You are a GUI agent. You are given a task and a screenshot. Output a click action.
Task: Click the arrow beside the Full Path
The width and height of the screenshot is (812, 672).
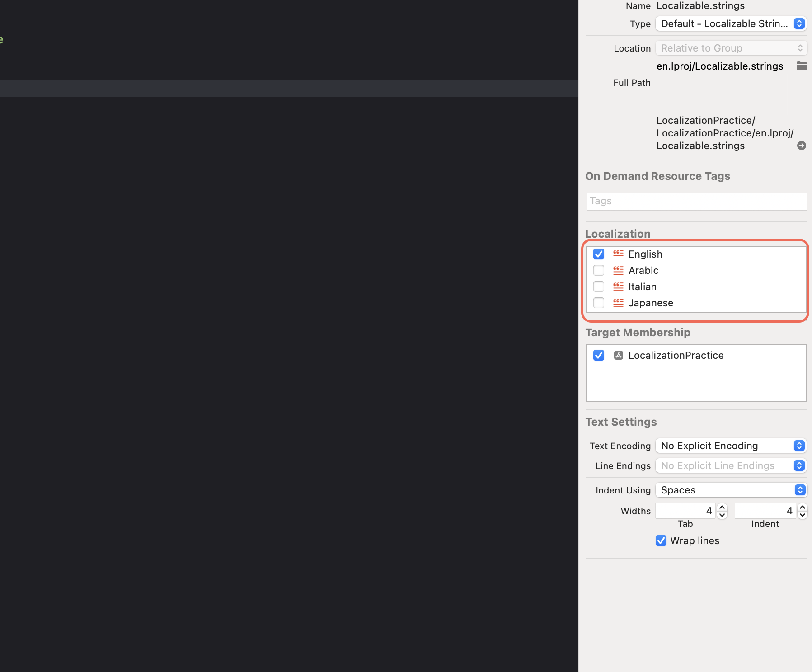(802, 146)
